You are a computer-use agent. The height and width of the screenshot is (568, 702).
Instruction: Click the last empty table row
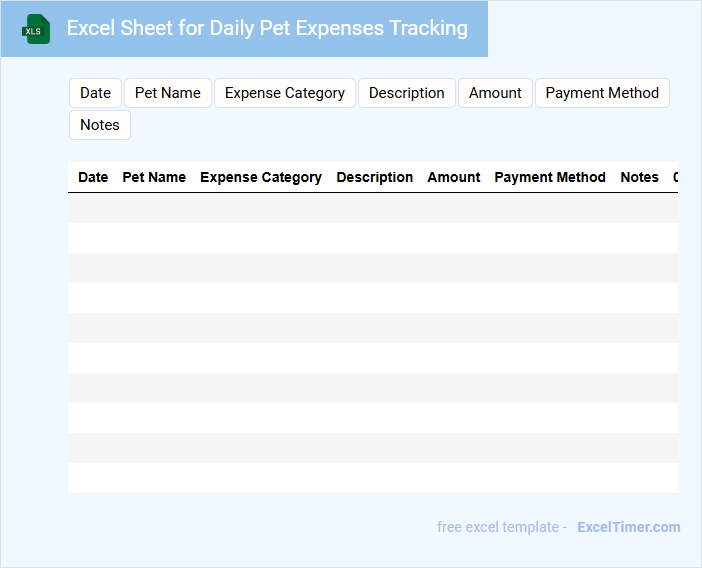372,478
